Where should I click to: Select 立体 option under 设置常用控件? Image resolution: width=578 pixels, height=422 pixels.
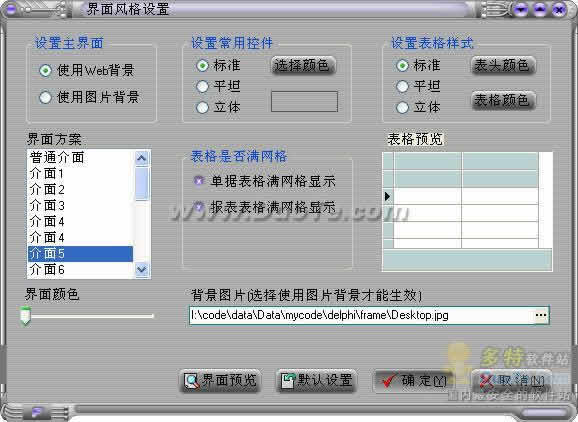(x=202, y=108)
